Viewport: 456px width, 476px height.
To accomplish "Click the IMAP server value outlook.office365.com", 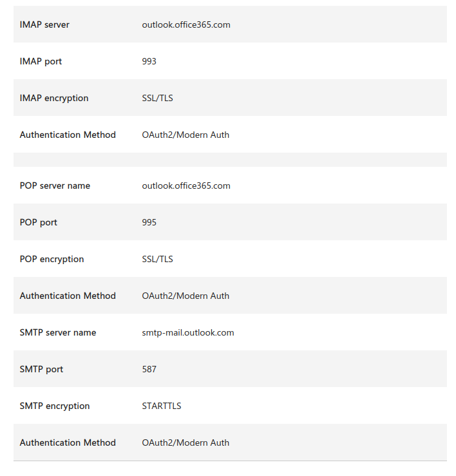I will point(186,24).
